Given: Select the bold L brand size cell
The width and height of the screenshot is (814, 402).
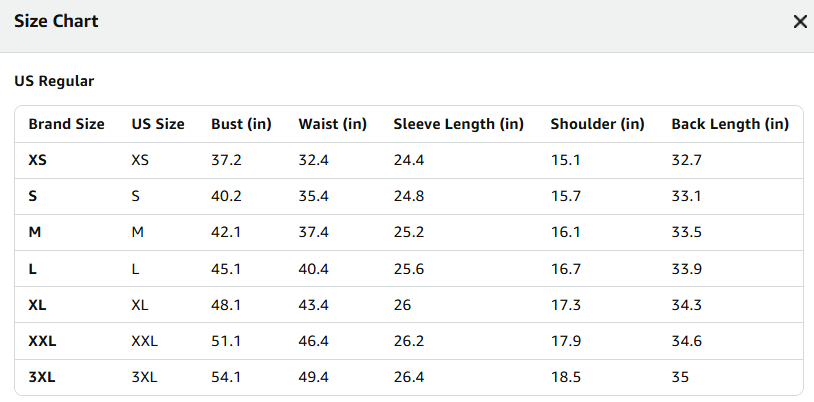Looking at the screenshot, I should 32,269.
